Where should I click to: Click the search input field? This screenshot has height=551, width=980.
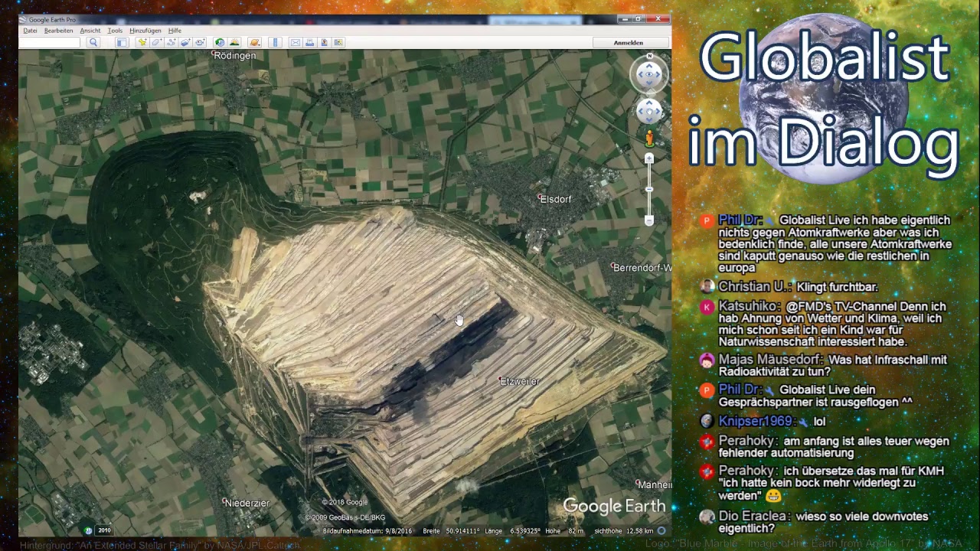point(50,42)
